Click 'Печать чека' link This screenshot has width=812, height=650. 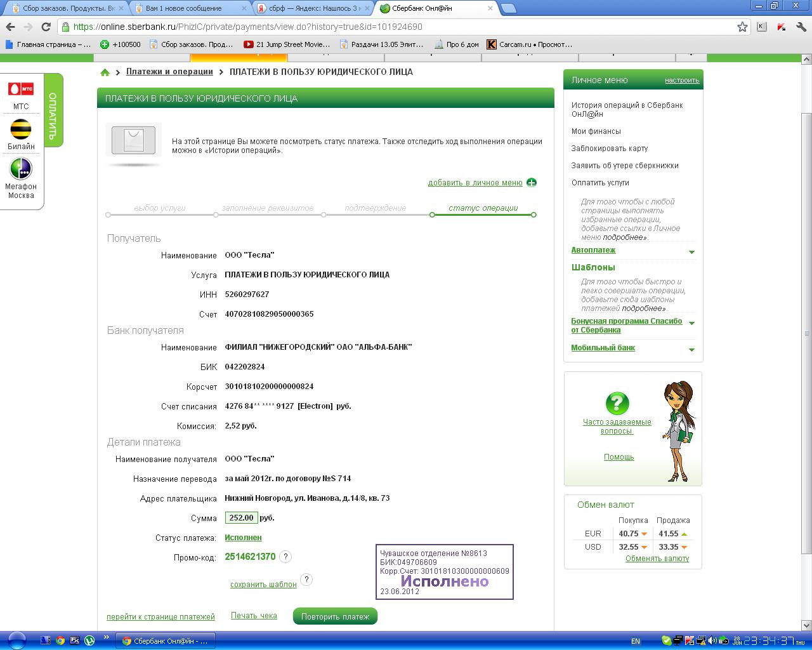click(254, 616)
